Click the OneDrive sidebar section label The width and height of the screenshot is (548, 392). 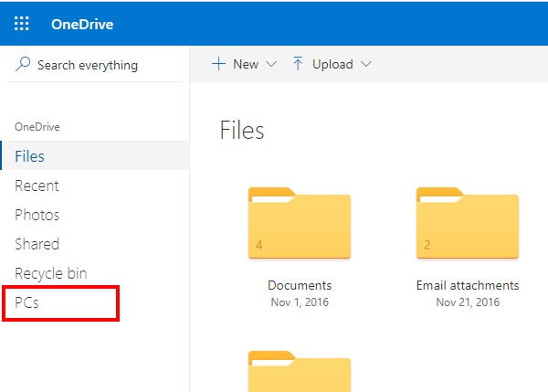[x=37, y=127]
